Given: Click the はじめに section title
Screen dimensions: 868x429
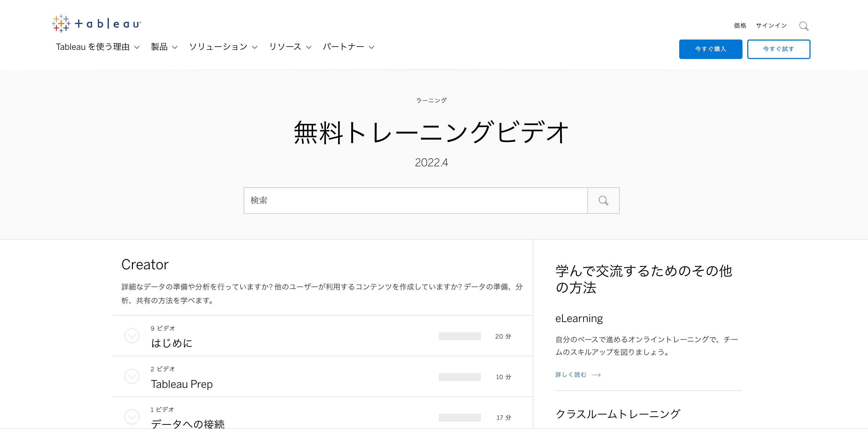Looking at the screenshot, I should (171, 343).
